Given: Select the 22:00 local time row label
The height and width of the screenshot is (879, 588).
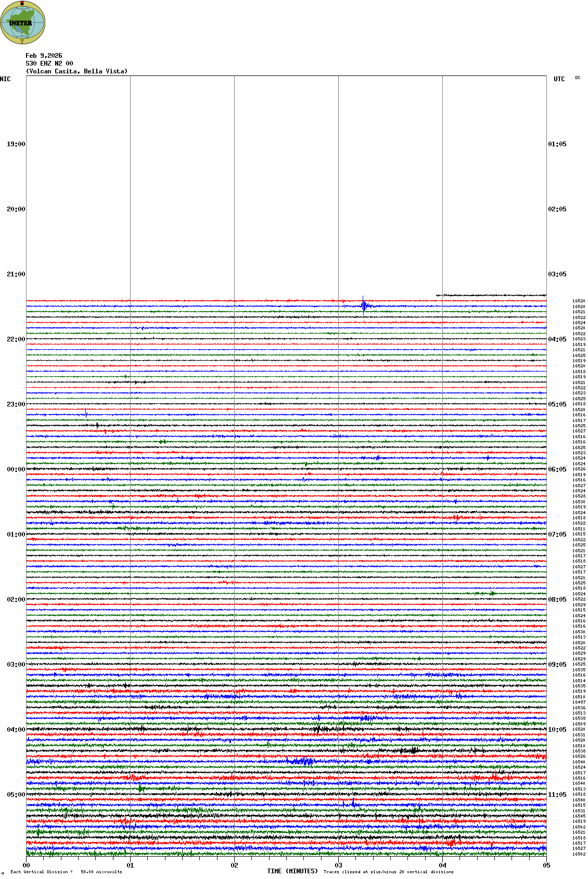Looking at the screenshot, I should (x=16, y=339).
